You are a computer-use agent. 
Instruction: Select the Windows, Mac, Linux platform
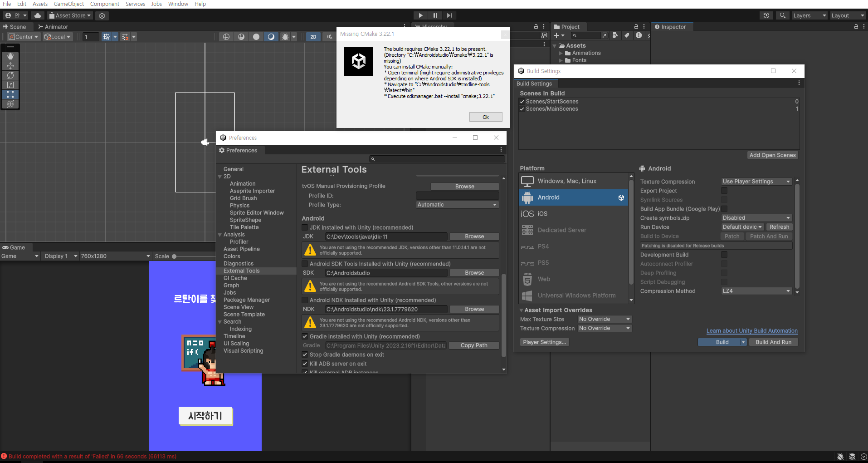[573, 181]
